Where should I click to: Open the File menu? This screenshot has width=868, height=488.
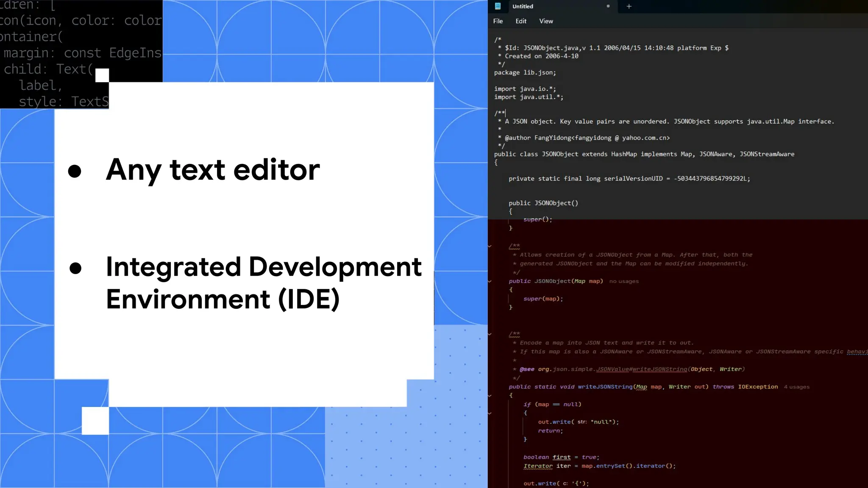[x=498, y=21]
